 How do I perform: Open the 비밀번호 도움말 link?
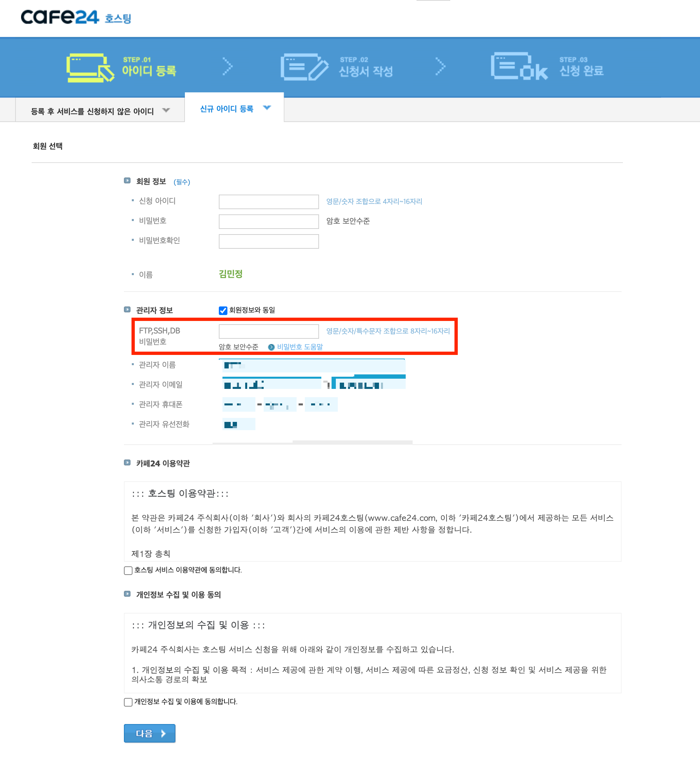300,347
